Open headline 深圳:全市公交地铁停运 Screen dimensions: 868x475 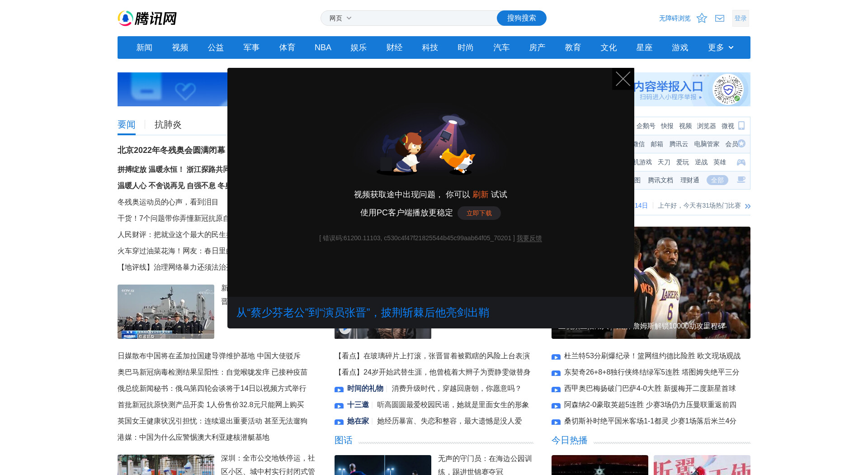point(268,465)
